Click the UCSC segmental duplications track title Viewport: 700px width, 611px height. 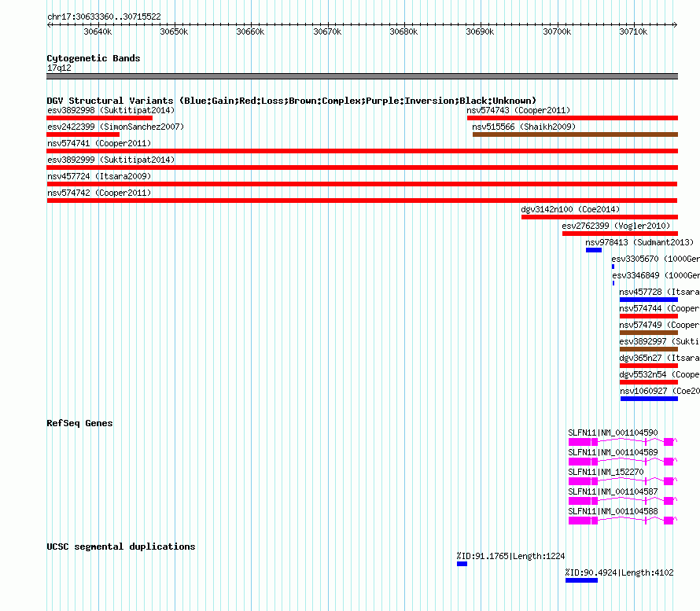coord(121,547)
